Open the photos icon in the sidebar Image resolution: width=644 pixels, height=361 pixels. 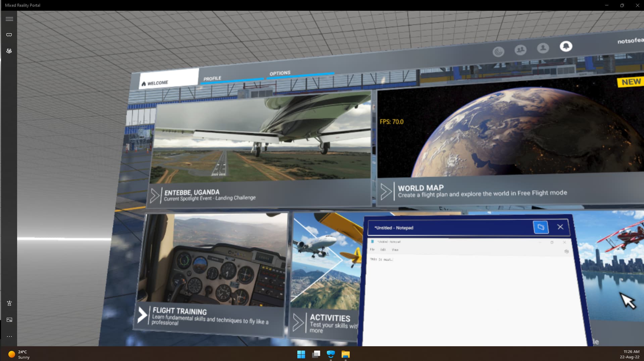coord(9,320)
